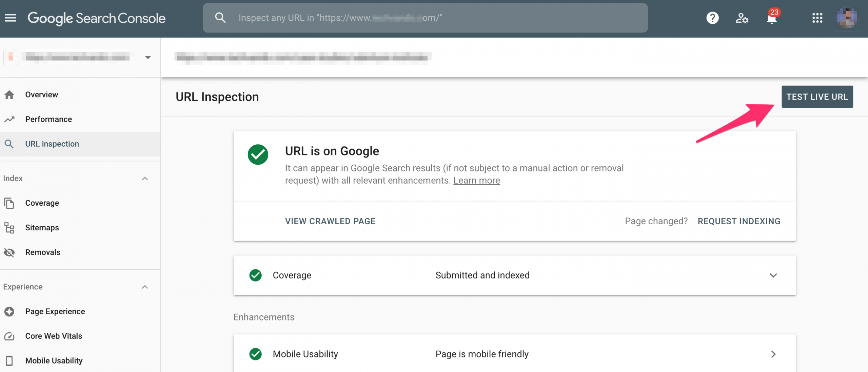Image resolution: width=868 pixels, height=372 pixels.
Task: Go to Overview in sidebar
Action: pyautogui.click(x=80, y=95)
